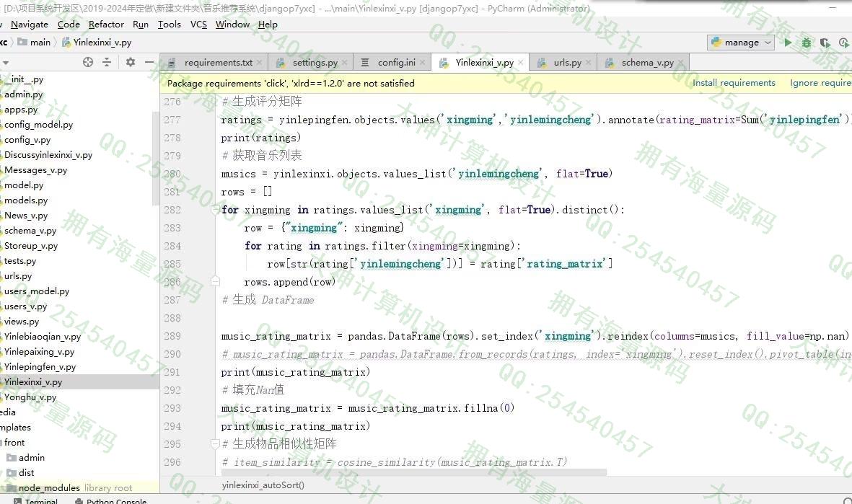Select config_v.py in project tree
The width and height of the screenshot is (852, 504).
[x=27, y=140]
